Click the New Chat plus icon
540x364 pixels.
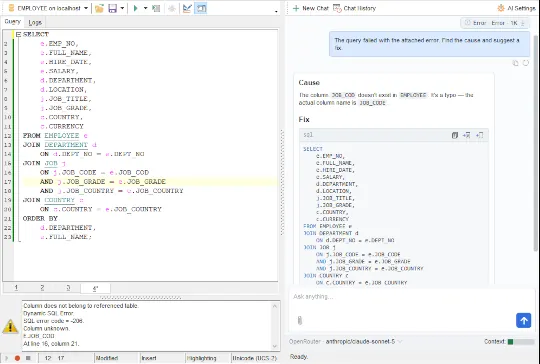click(x=296, y=8)
